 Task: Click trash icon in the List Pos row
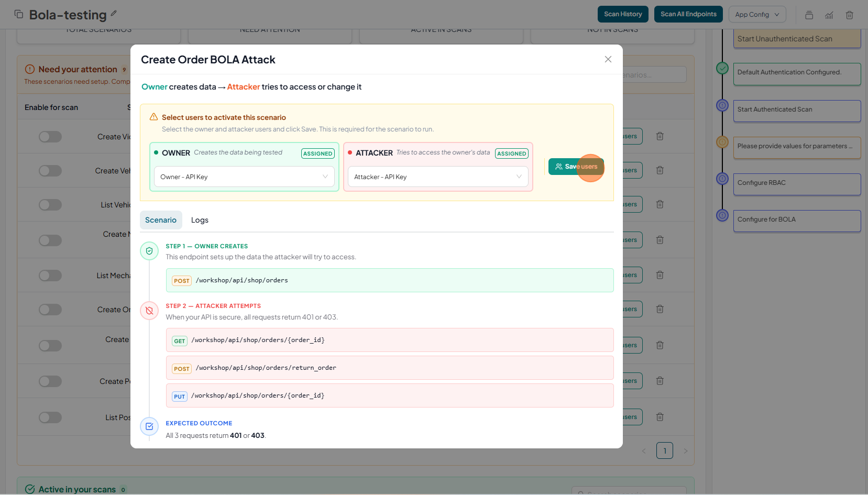[x=660, y=417]
